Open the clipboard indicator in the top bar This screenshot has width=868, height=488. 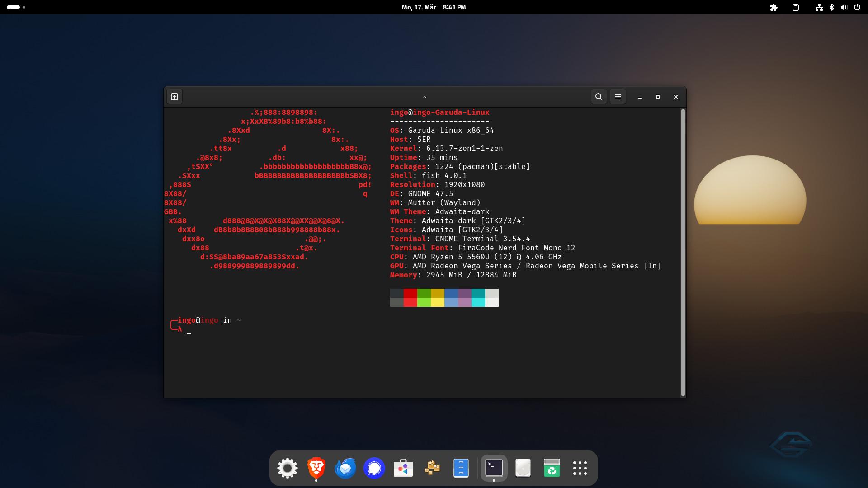point(796,7)
